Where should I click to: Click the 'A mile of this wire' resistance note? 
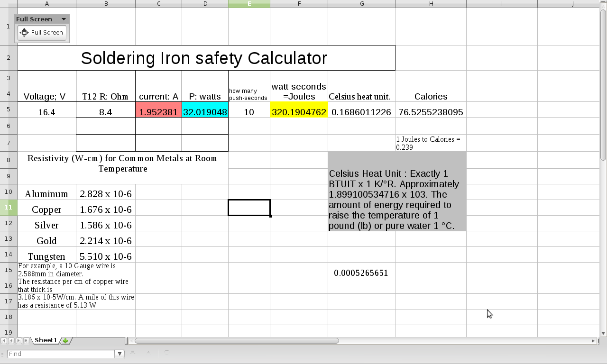(x=76, y=301)
